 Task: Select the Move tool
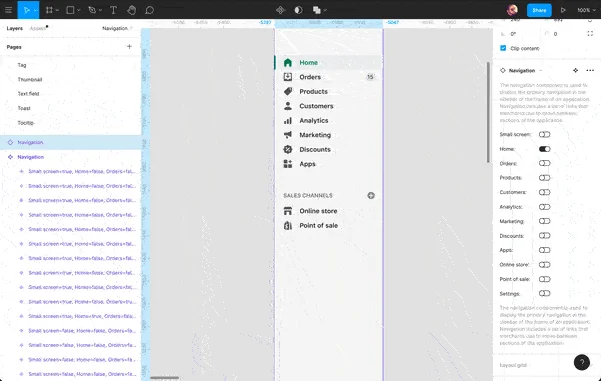pyautogui.click(x=26, y=10)
